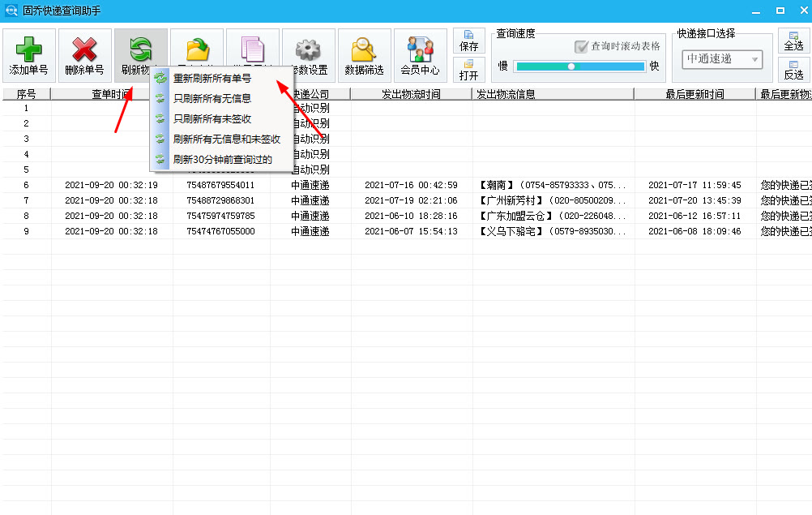
Task: Click last update time 2021-07-17 11:59:45
Action: tap(694, 185)
